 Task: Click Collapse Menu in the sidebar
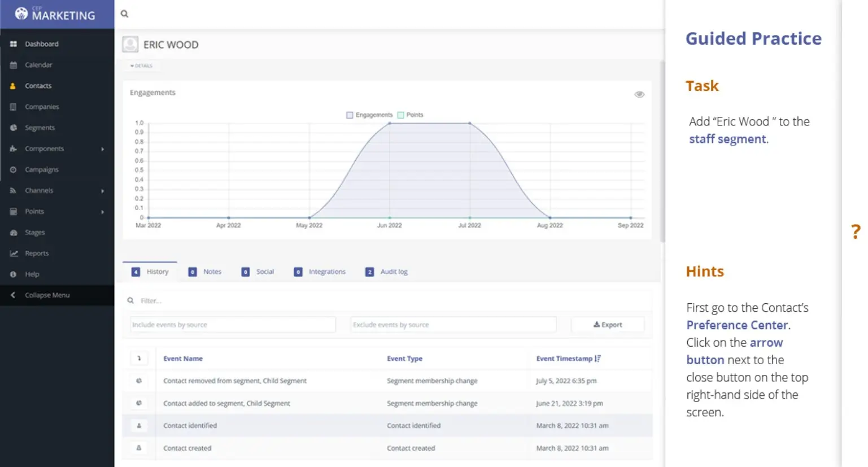(47, 295)
